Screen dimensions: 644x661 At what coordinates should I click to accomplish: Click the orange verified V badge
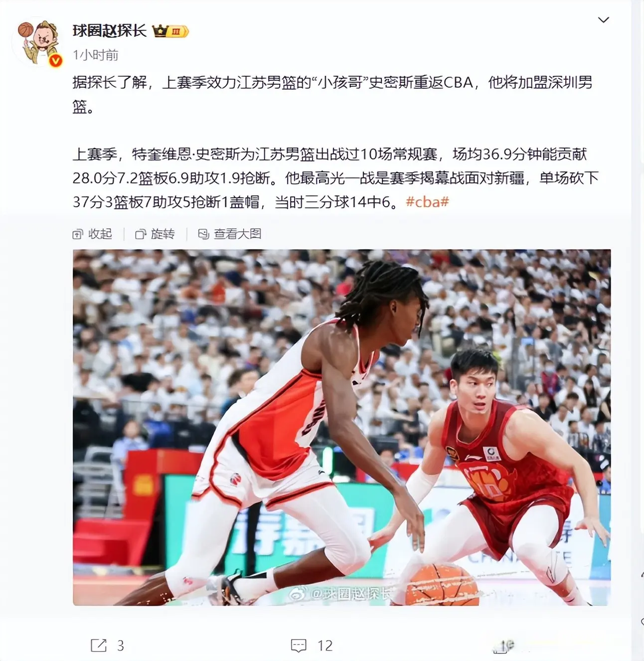[55, 61]
